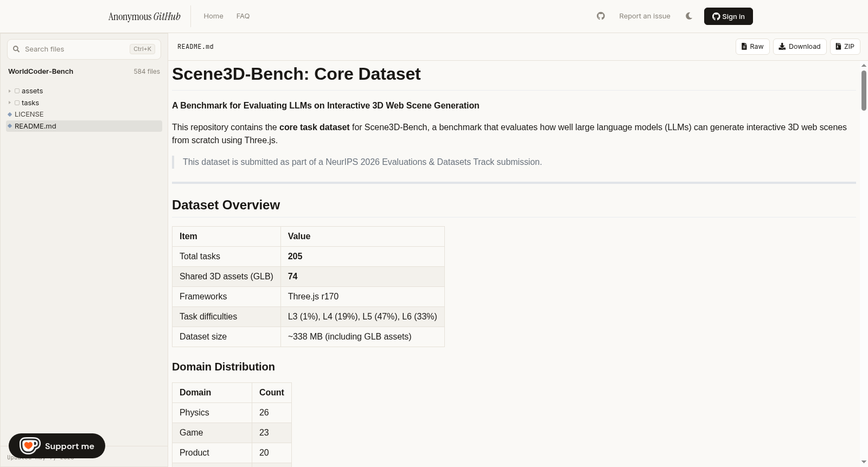Open the FAQ page
Viewport: 868px width, 467px height.
click(x=243, y=16)
